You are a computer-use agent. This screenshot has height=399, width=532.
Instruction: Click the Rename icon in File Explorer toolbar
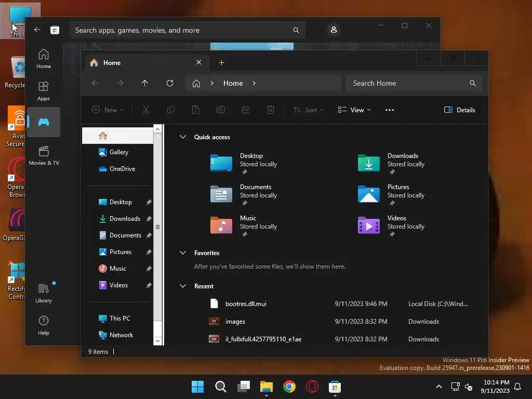point(221,110)
